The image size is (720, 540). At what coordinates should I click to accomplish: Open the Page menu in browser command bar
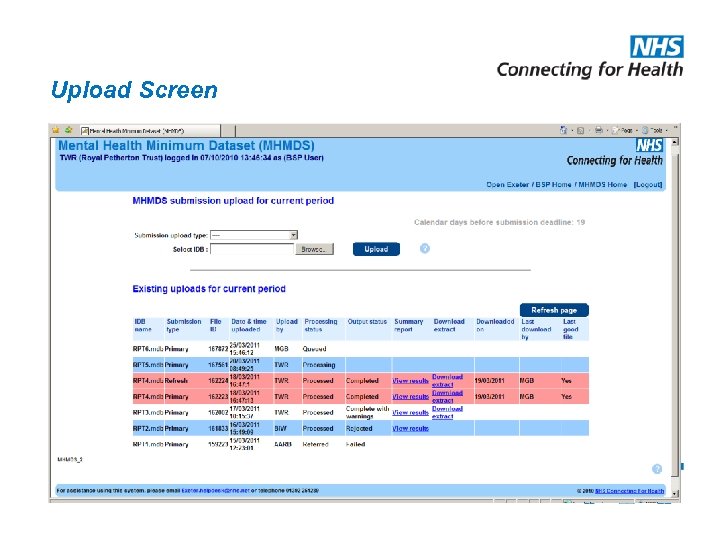pyautogui.click(x=624, y=130)
